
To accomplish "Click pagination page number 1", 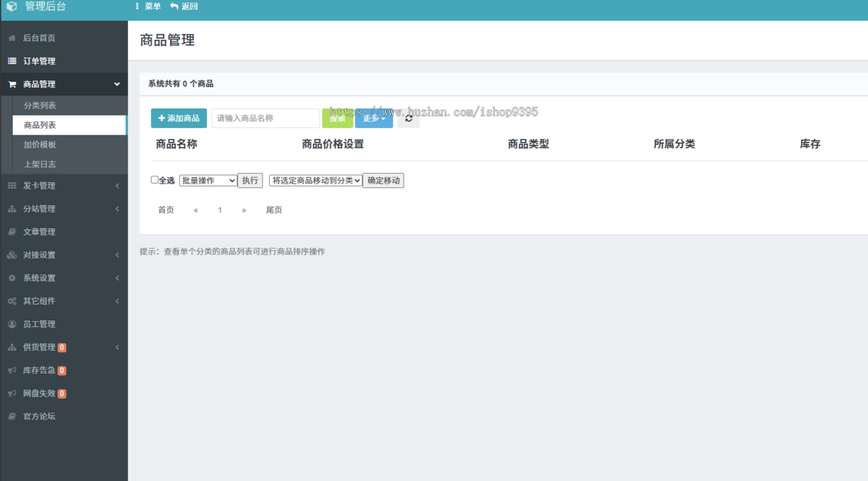I will point(220,210).
